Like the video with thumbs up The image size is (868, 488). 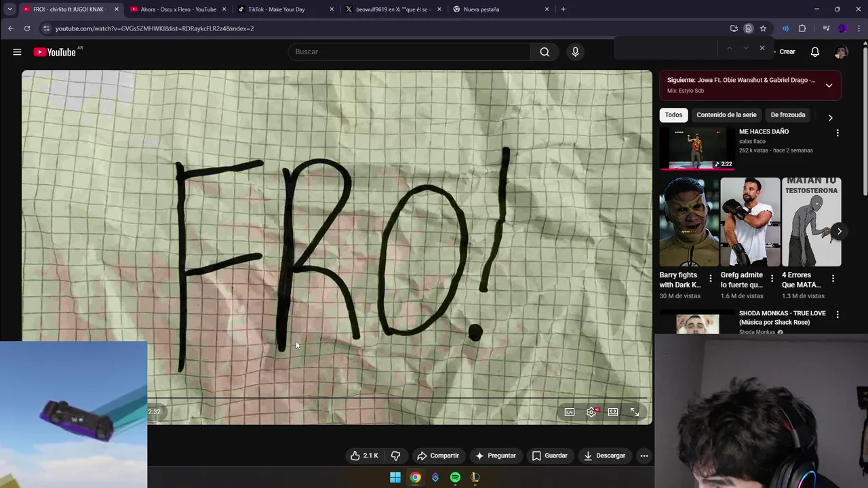[x=364, y=455]
